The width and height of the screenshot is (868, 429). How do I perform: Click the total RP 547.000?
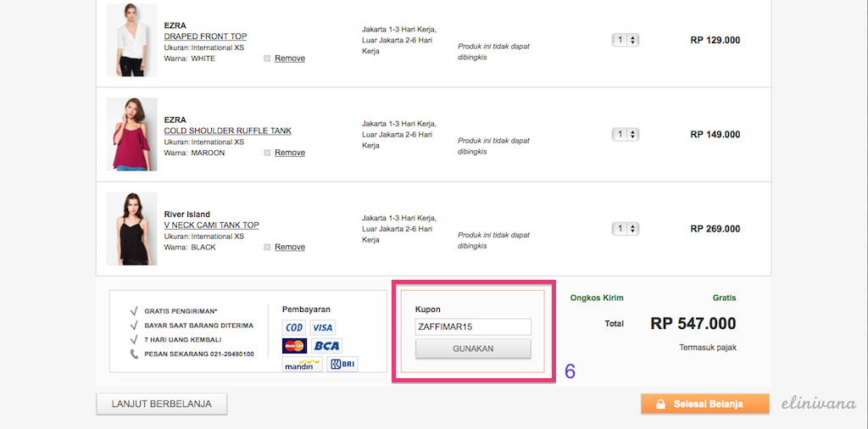[693, 323]
